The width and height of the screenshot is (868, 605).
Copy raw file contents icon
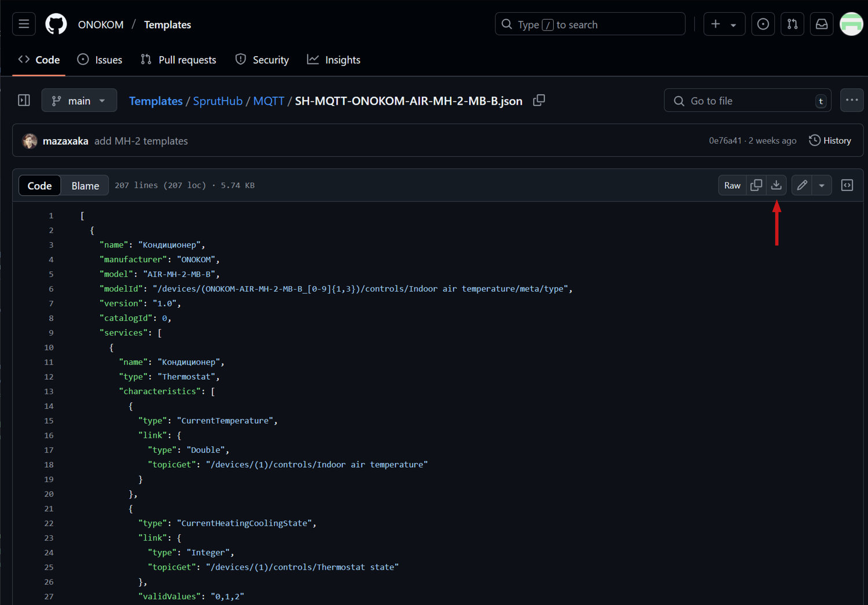coord(756,185)
